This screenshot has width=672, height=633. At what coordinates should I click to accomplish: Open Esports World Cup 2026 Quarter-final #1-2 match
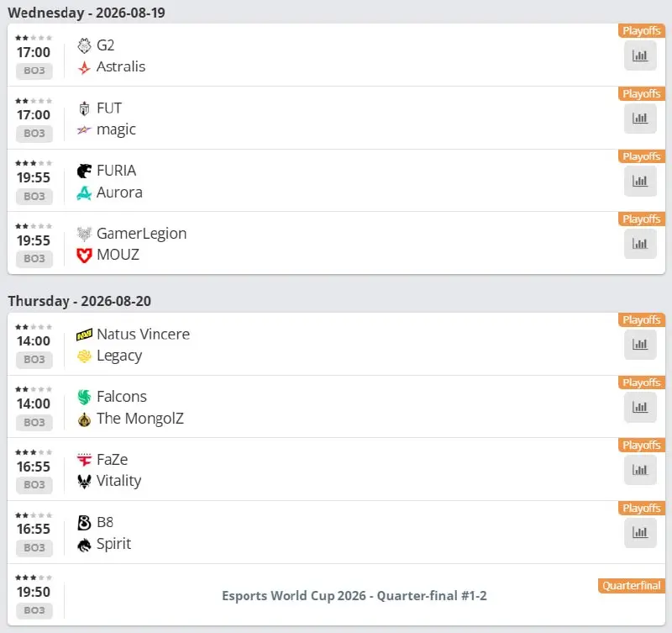[354, 596]
